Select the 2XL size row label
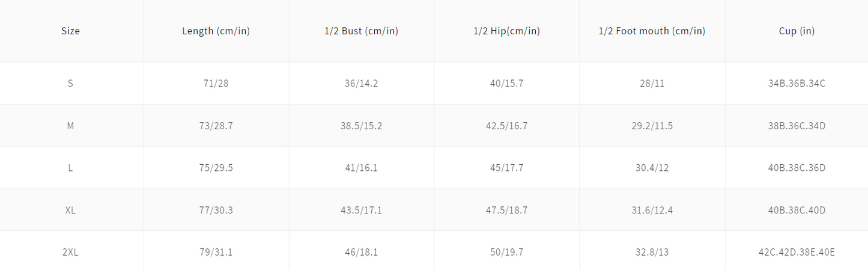868x270 pixels. click(70, 253)
